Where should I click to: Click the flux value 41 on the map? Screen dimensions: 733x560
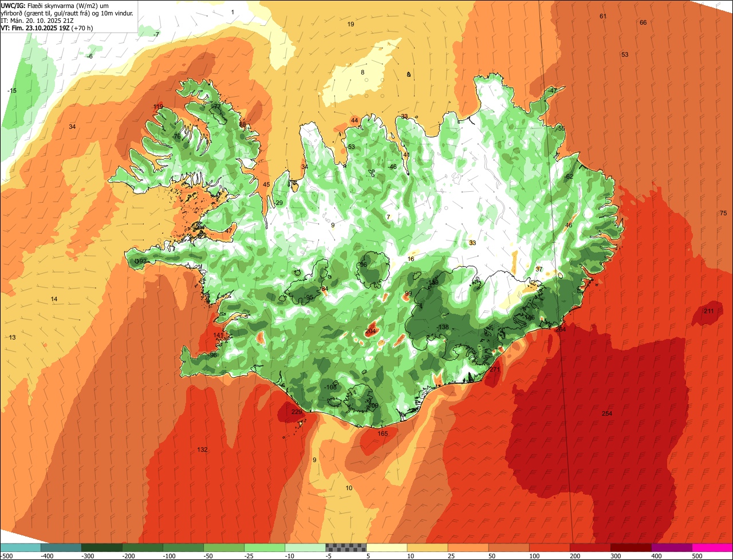(406, 155)
